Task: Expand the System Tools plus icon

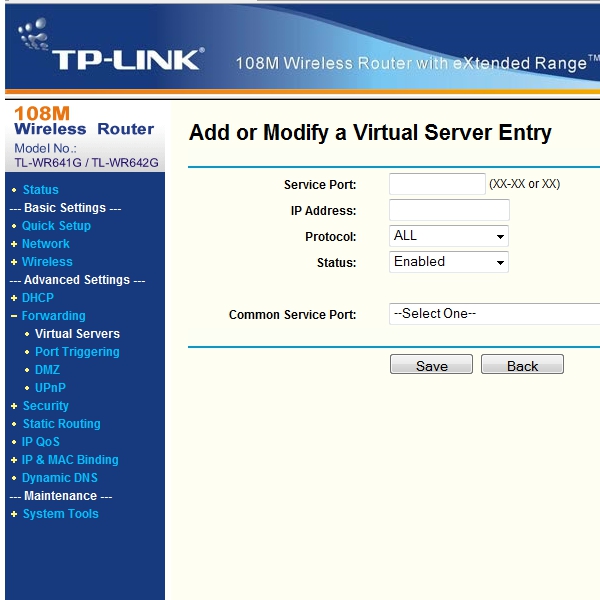Action: tap(14, 514)
